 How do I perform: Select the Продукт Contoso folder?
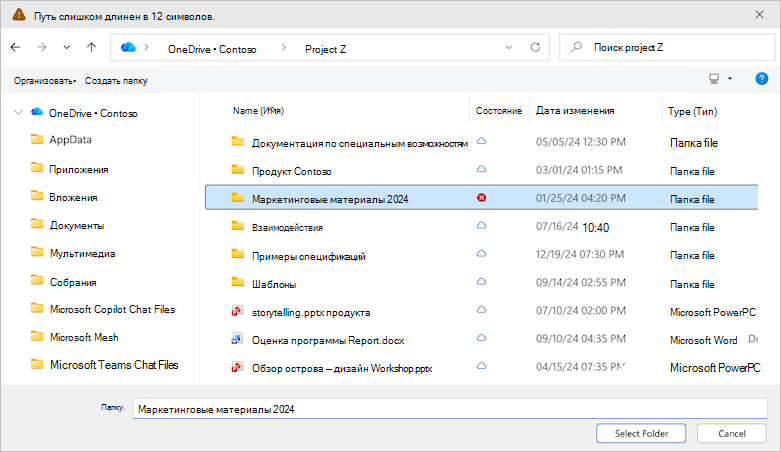point(291,171)
